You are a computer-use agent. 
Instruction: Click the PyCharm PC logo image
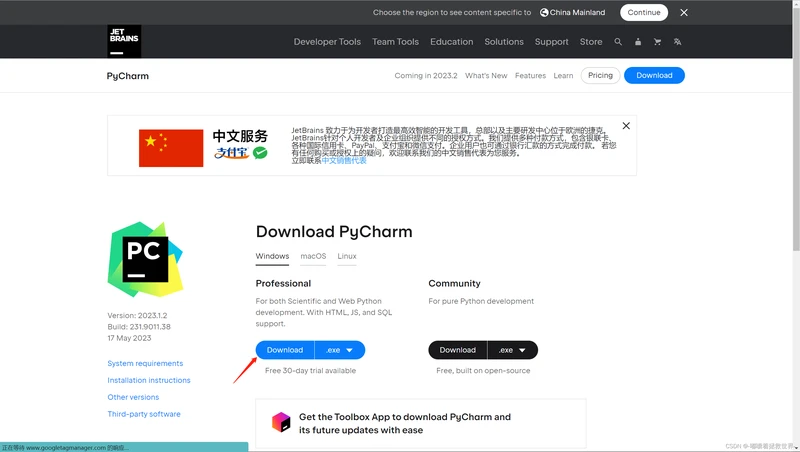pos(145,259)
